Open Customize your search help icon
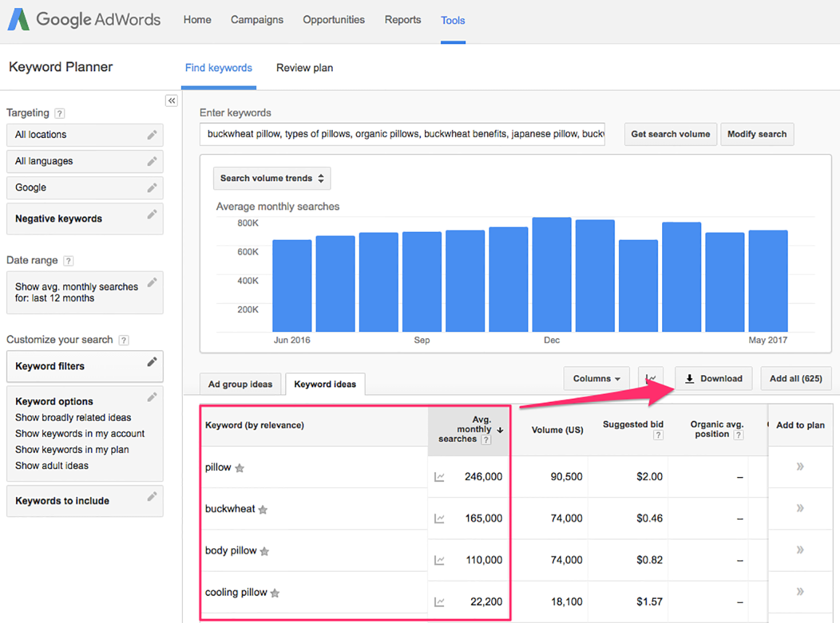Image resolution: width=840 pixels, height=623 pixels. (x=124, y=340)
